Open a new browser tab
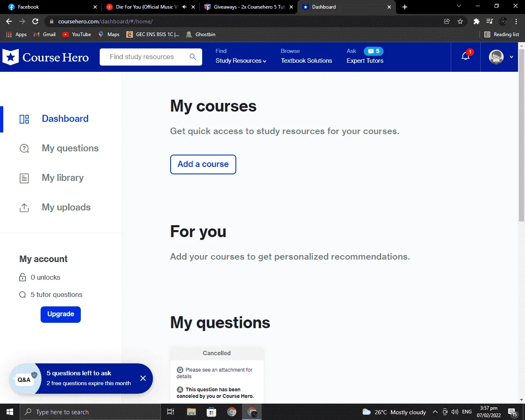The width and height of the screenshot is (525, 420). pos(405,7)
